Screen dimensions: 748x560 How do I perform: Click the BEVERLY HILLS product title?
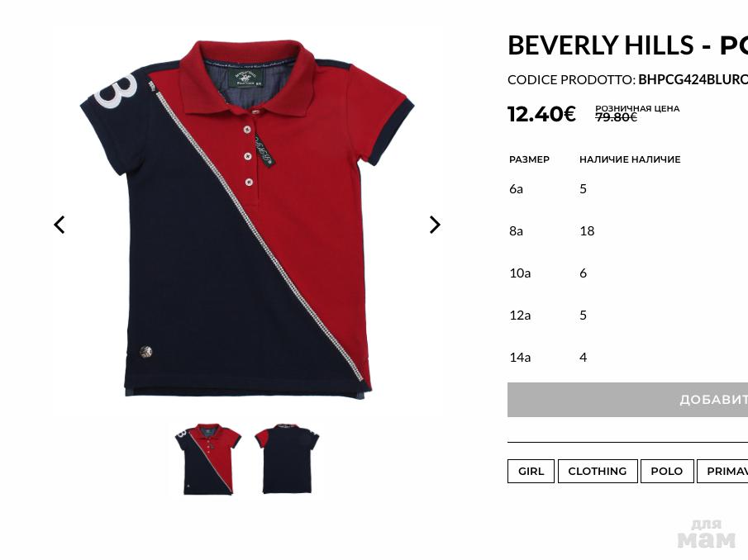click(x=627, y=45)
